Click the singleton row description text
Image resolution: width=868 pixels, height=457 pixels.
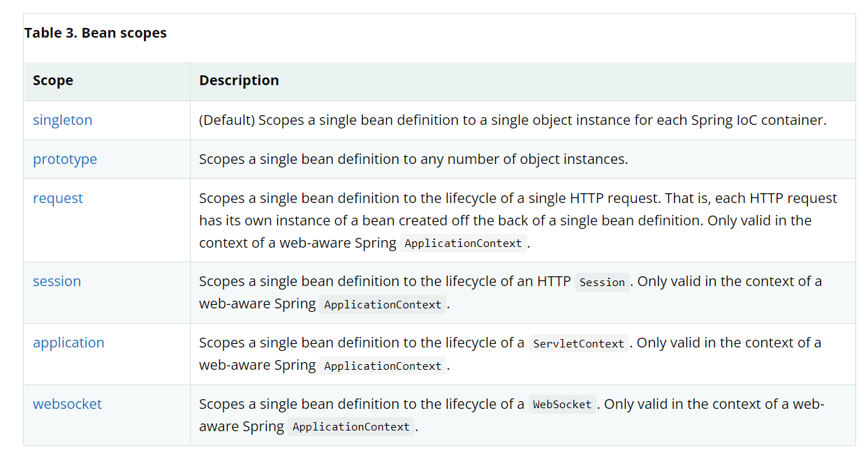click(531, 120)
